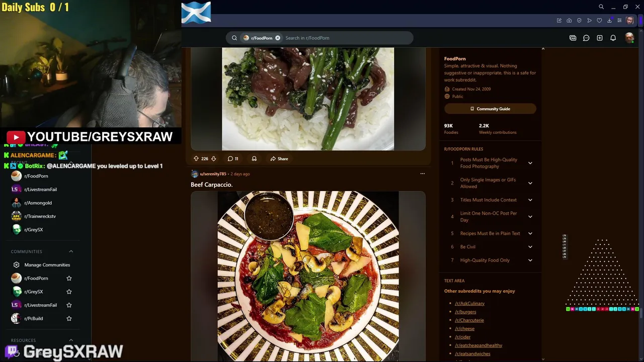The width and height of the screenshot is (644, 362).
Task: Downvote the post with 226 votes
Action: coord(213,158)
